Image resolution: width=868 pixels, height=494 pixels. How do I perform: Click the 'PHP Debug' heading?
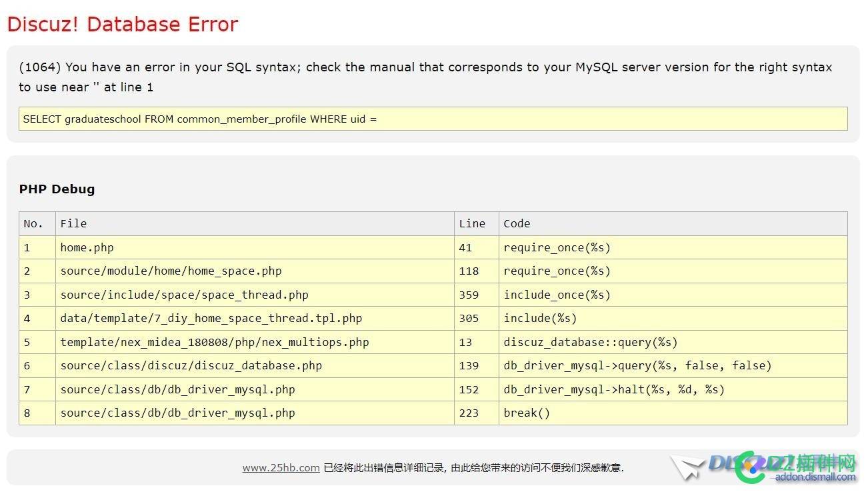tap(57, 189)
